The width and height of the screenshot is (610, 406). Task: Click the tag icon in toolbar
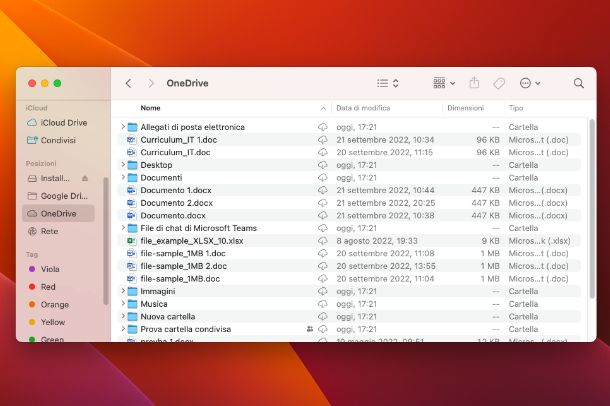(x=499, y=83)
